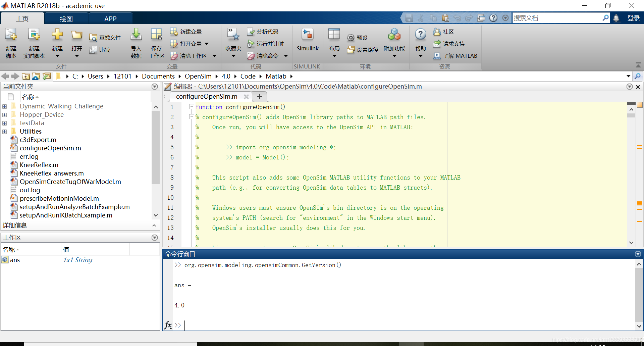644x346 pixels.
Task: Switch to the APP tab
Action: click(x=110, y=19)
